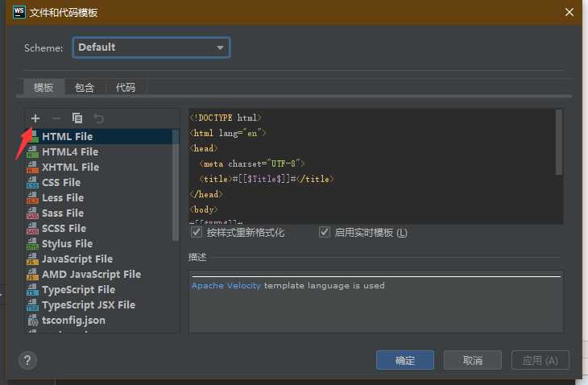Screen dimensions: 588x385
Task: Click the html lang="en" code line
Action: pos(228,134)
